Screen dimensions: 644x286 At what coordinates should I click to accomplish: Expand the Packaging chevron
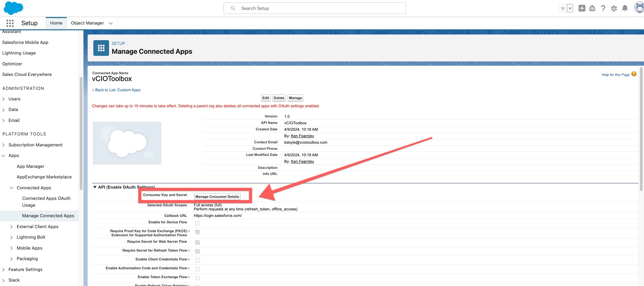[x=12, y=259]
